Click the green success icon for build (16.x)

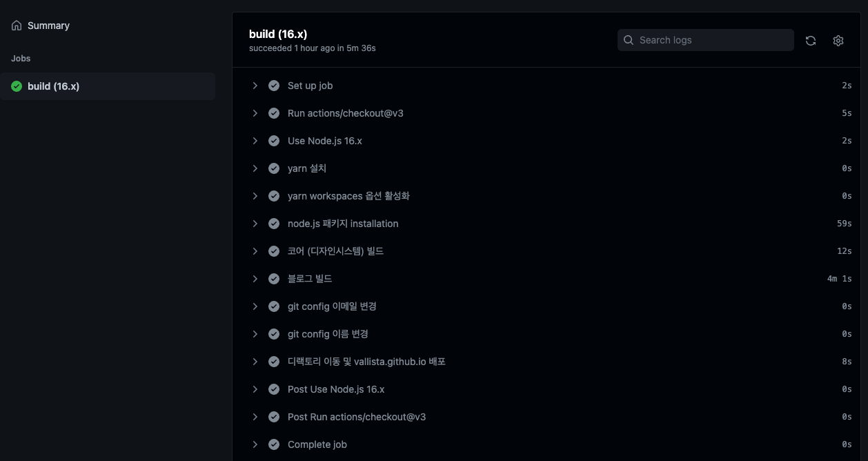[17, 86]
